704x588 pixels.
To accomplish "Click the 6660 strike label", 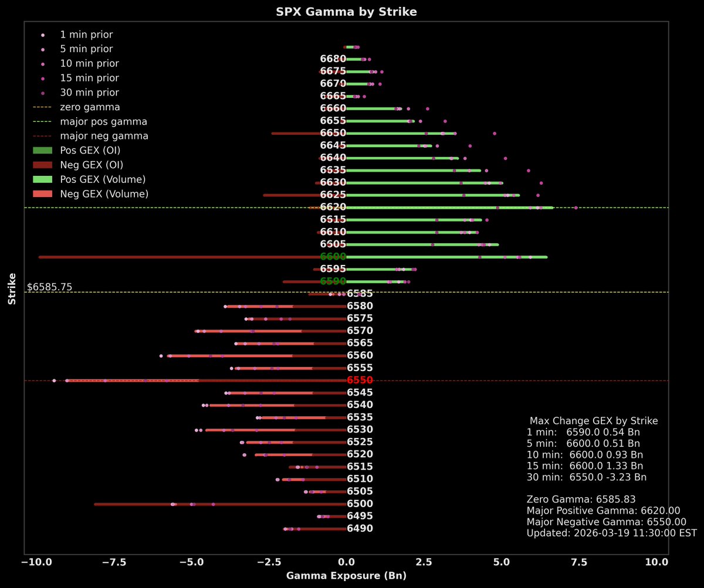I will [x=333, y=108].
